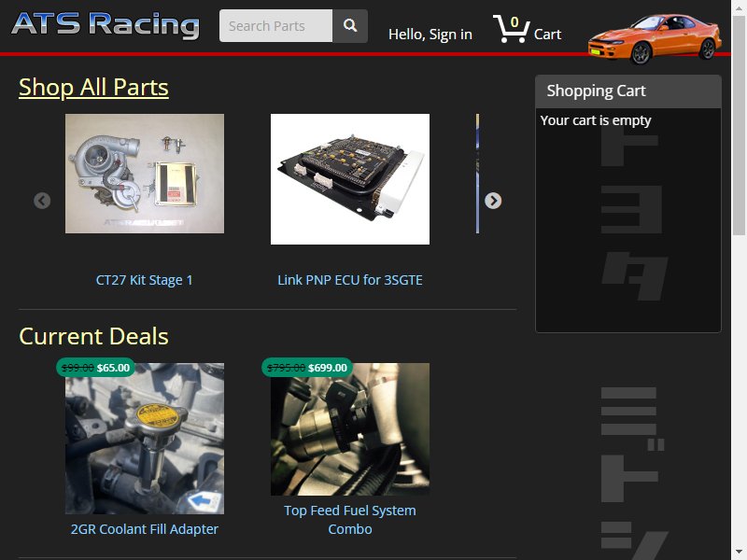Click the ATS Racing logo

106,25
